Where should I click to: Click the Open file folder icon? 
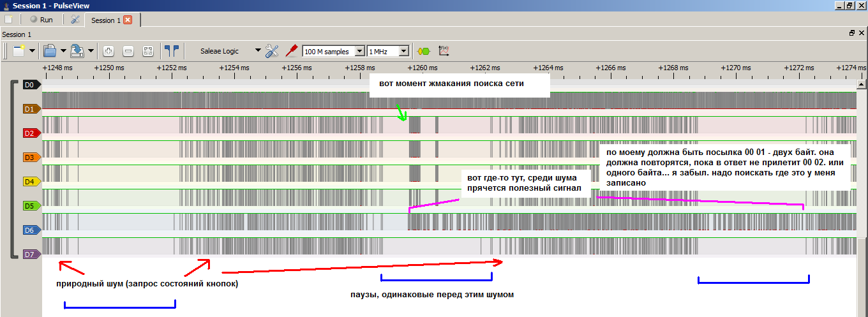[x=49, y=51]
